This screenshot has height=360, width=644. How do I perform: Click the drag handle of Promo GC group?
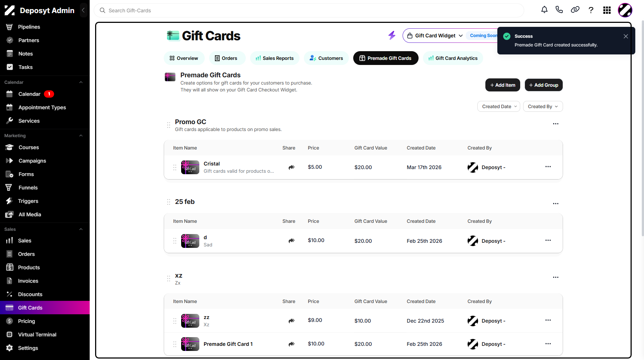(x=168, y=125)
